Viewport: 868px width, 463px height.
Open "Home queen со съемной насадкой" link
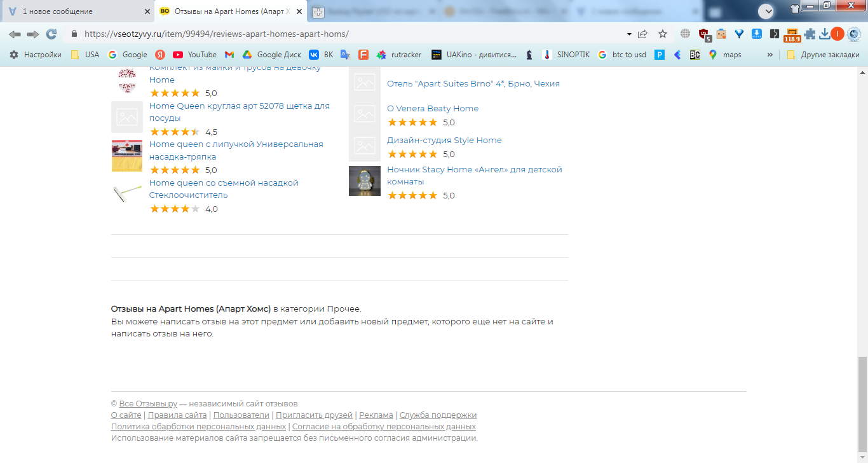[224, 189]
